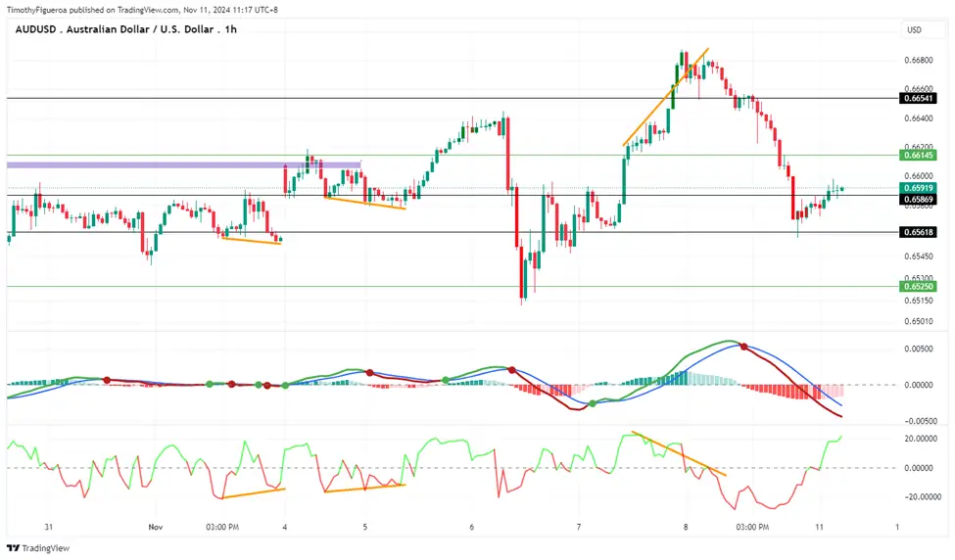Click the 6 date label on time axis

pos(471,527)
